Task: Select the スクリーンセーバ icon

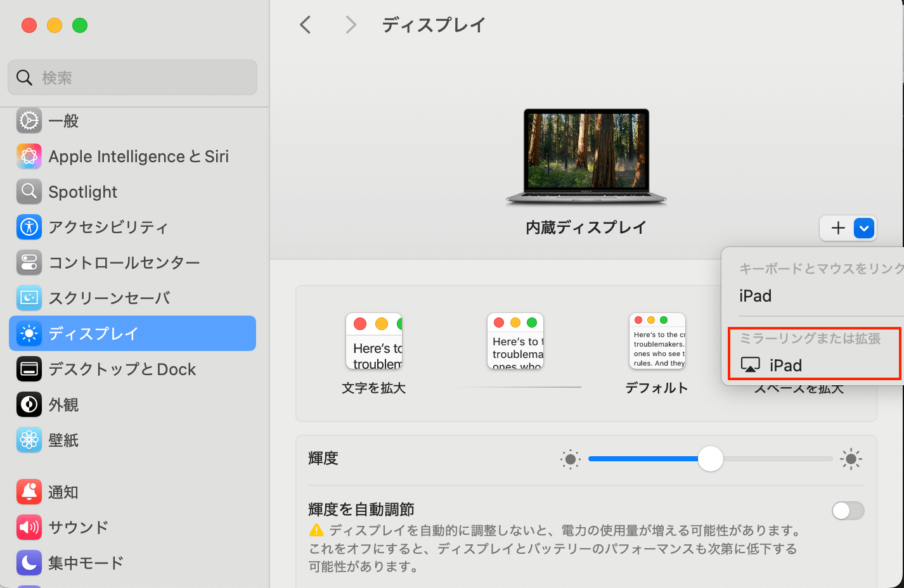Action: pos(29,298)
